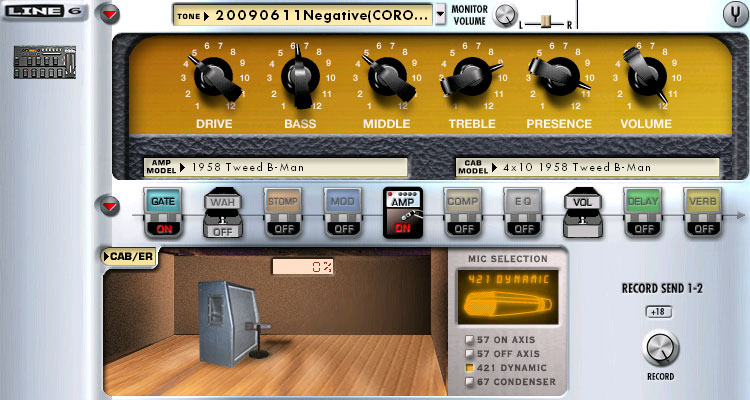Click the Presence knob
Viewport: 750px width, 400px height.
[x=559, y=76]
